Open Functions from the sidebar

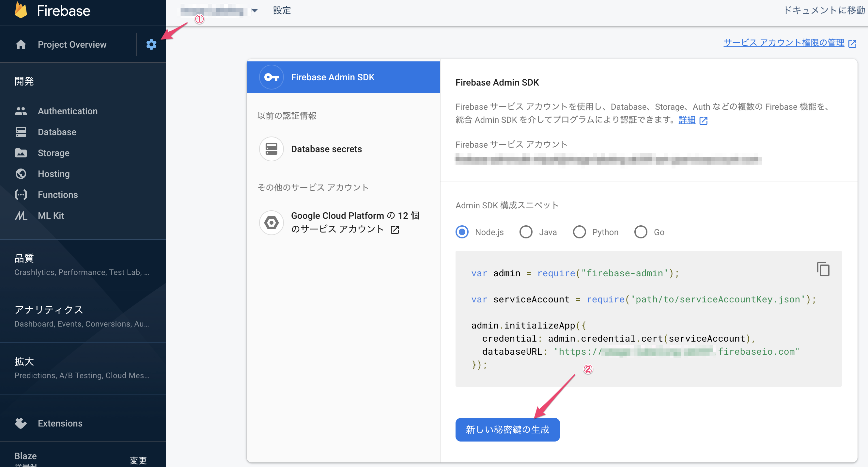(58, 195)
